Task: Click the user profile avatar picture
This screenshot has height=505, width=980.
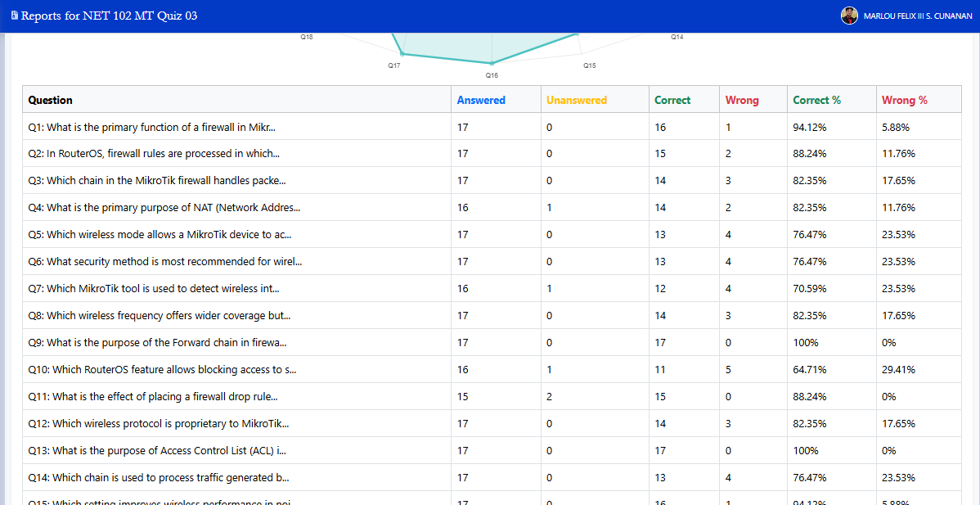Action: (849, 16)
